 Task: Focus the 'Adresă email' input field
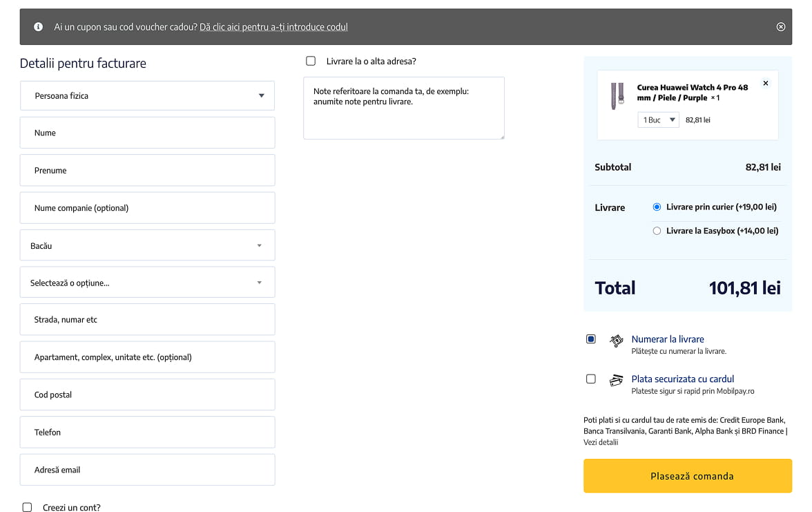[x=147, y=470]
